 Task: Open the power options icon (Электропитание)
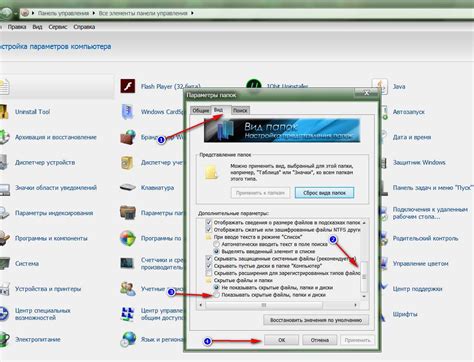(4, 339)
